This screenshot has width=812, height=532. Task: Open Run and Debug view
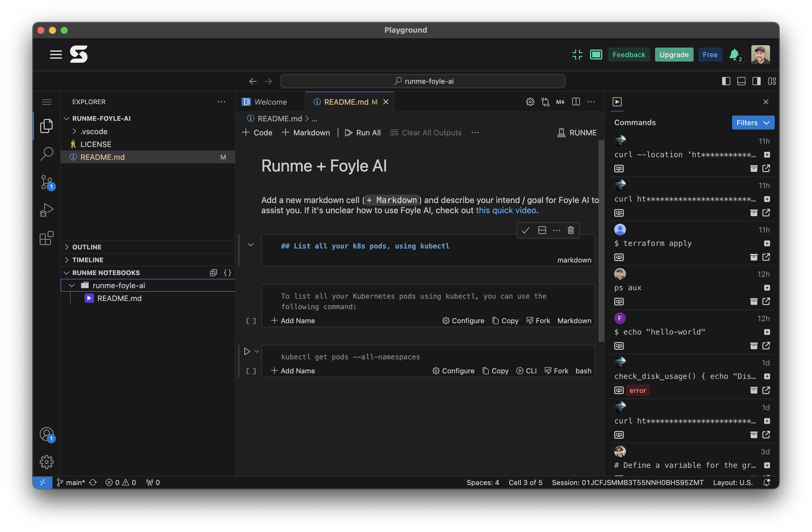[x=46, y=210]
